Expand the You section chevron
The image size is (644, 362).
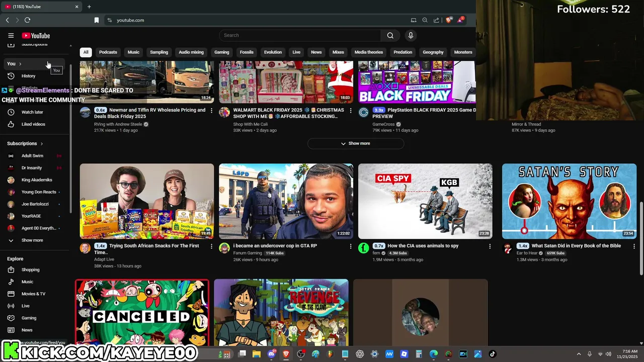pos(20,64)
